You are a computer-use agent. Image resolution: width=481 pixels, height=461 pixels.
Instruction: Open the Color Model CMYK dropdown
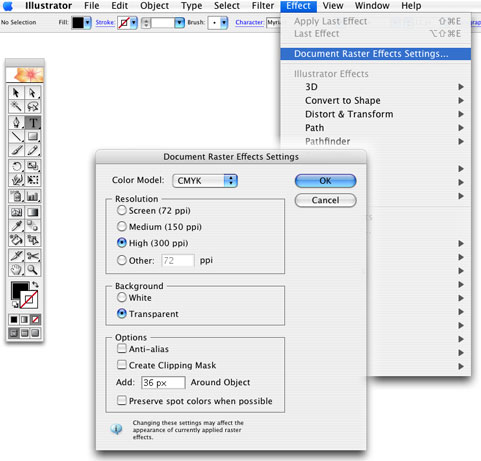pyautogui.click(x=205, y=181)
